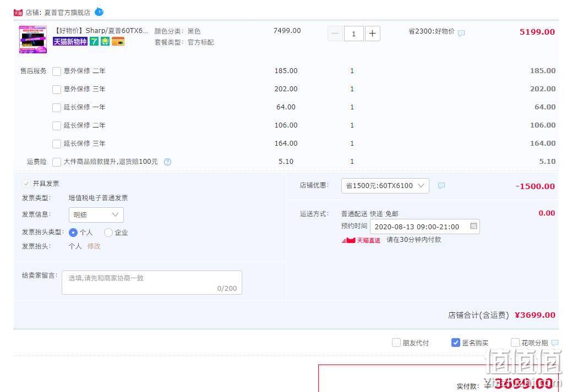The height and width of the screenshot is (392, 567).
Task: Click 修改 to edit invoice title
Action: coord(94,246)
